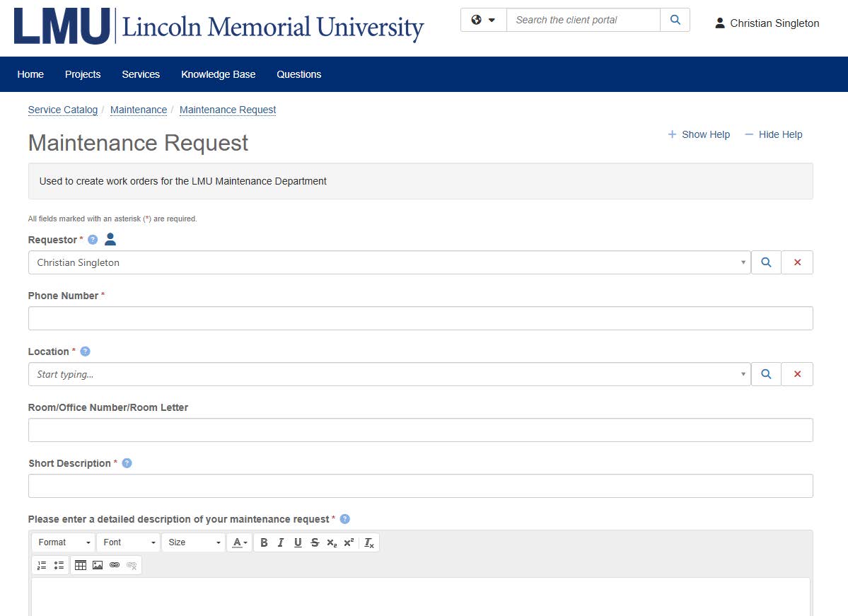Open the text color picker

click(x=239, y=542)
